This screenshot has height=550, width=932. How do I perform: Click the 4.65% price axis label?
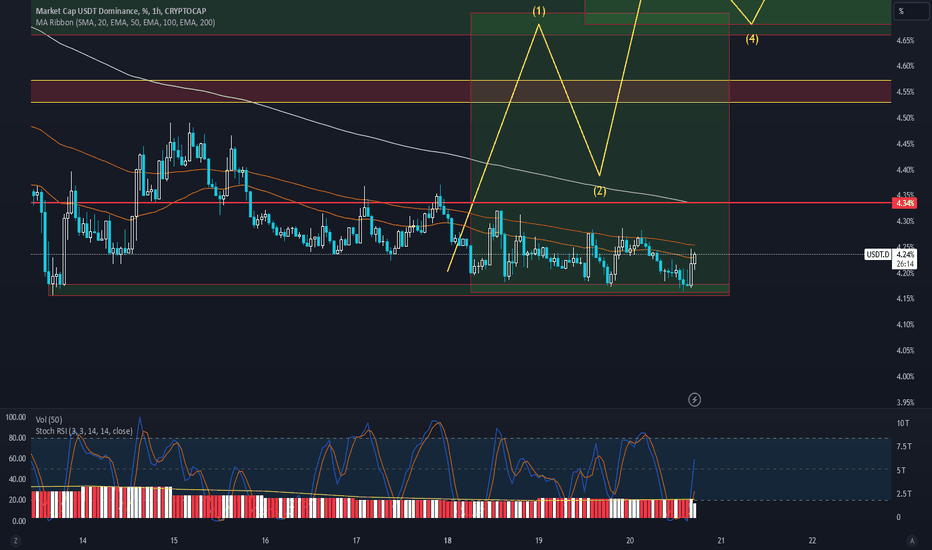pos(905,40)
